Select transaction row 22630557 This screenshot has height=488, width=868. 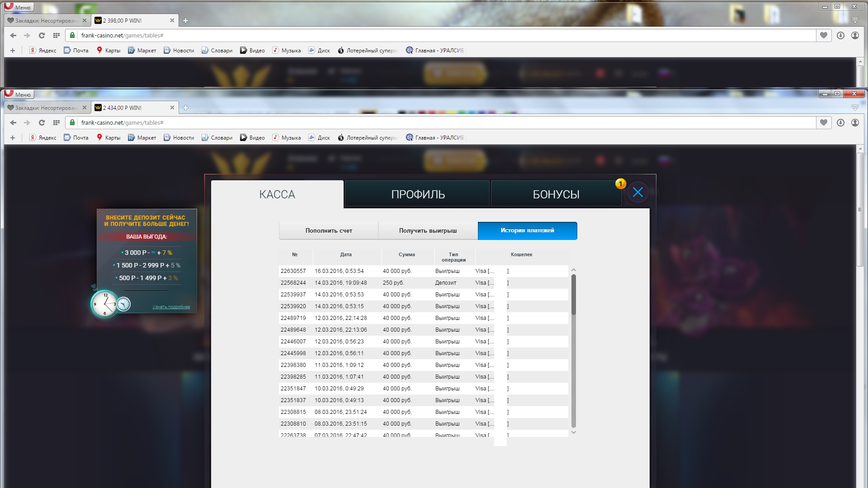pos(424,271)
